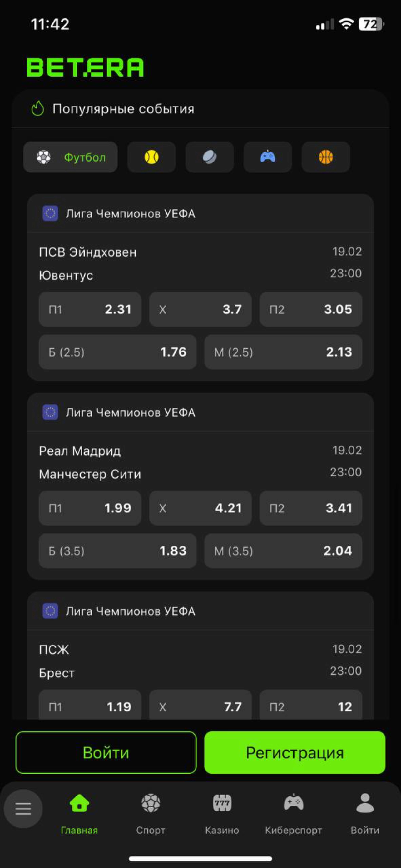This screenshot has height=868, width=401.
Task: Pick П1 odds 2.31 for ПСВ Эйндховен
Action: coord(90,309)
